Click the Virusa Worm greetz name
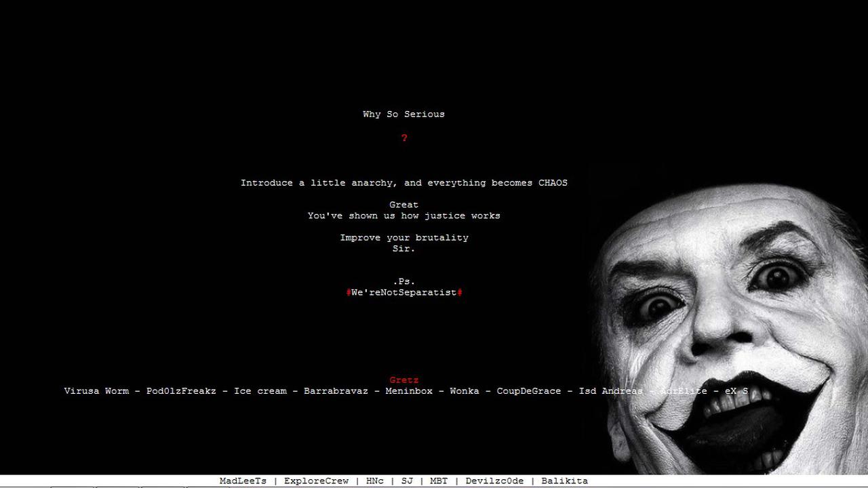 pos(97,391)
